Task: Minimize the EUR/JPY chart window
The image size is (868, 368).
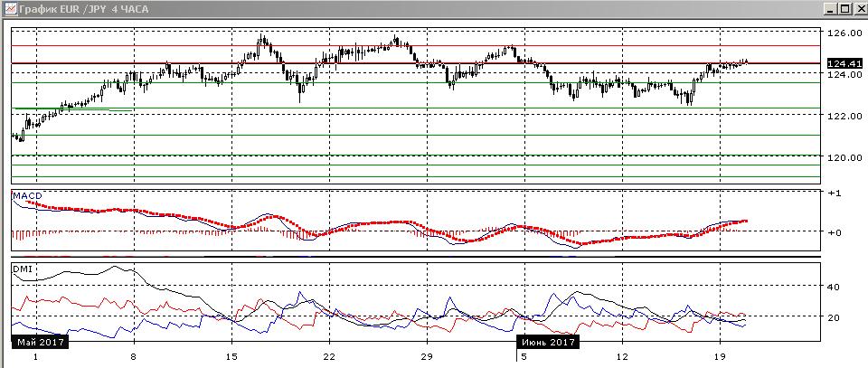Action: click(x=830, y=9)
